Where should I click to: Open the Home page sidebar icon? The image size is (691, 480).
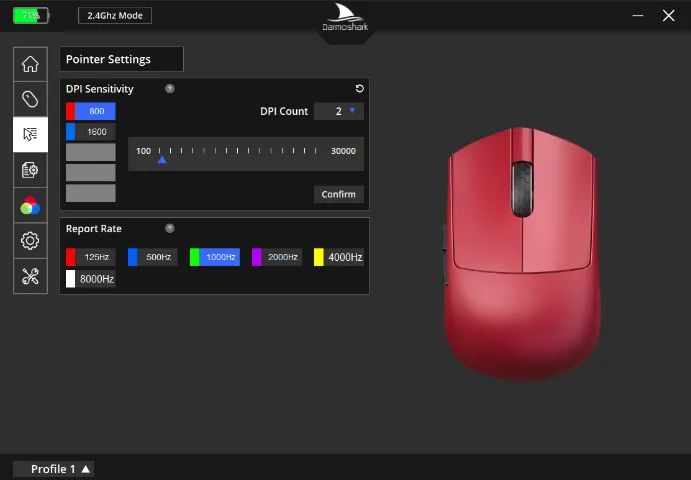pyautogui.click(x=30, y=64)
